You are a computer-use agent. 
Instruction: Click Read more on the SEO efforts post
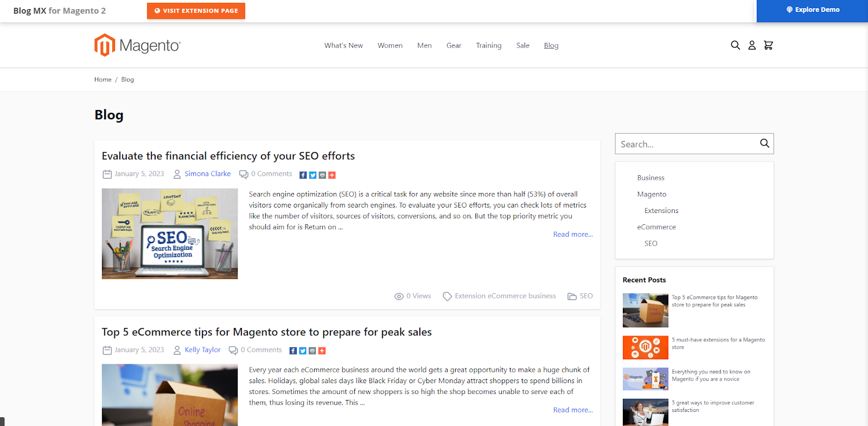point(573,235)
